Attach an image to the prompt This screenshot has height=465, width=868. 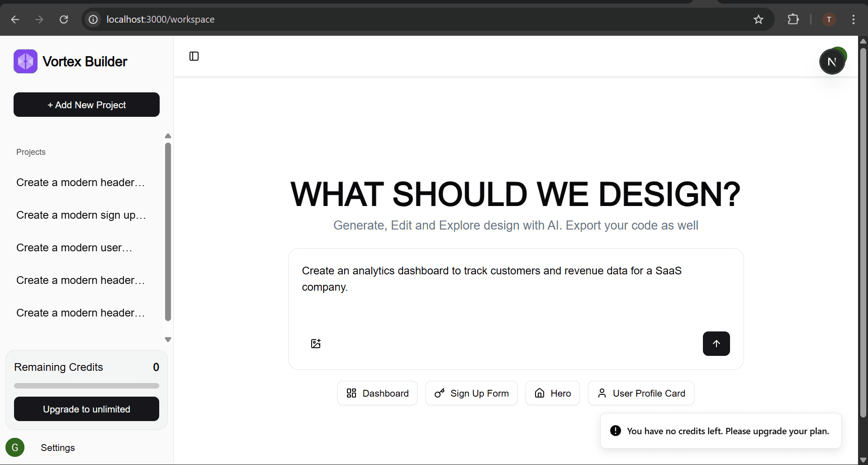[316, 344]
